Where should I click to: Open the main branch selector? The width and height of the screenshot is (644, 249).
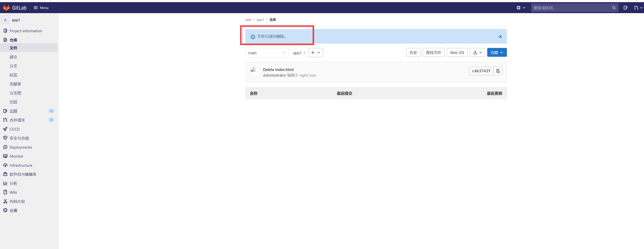tap(267, 53)
